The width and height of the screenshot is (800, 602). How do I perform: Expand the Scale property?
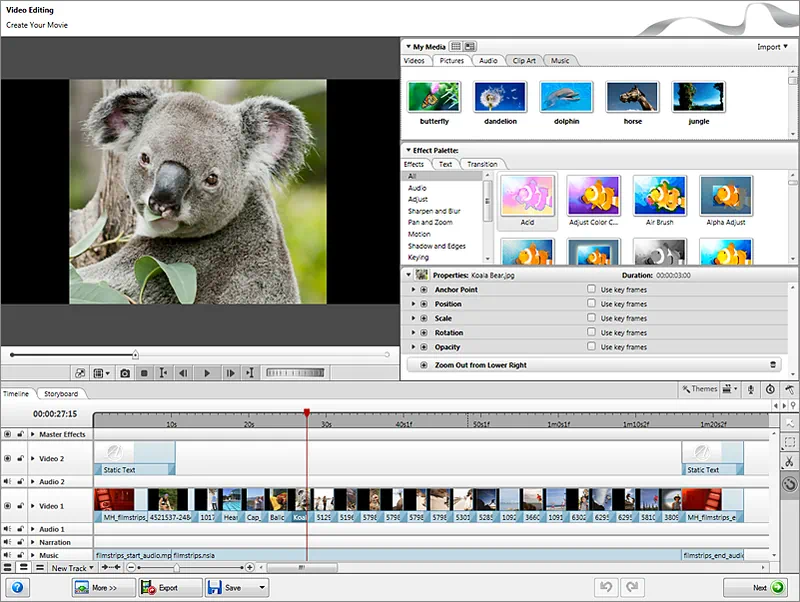tap(413, 318)
